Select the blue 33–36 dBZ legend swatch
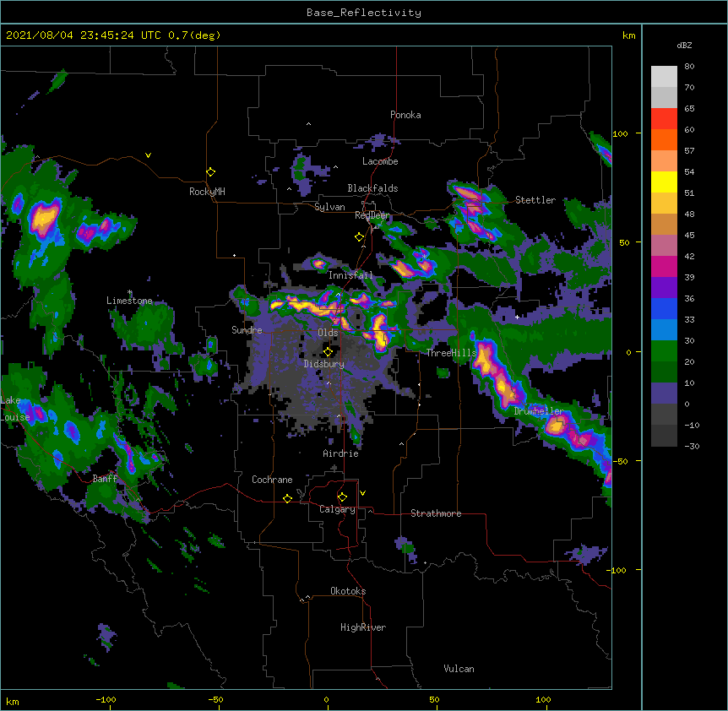 click(664, 308)
